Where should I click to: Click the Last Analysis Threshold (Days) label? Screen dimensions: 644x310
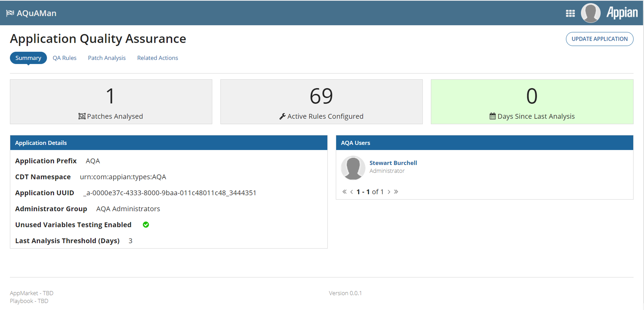tap(67, 241)
